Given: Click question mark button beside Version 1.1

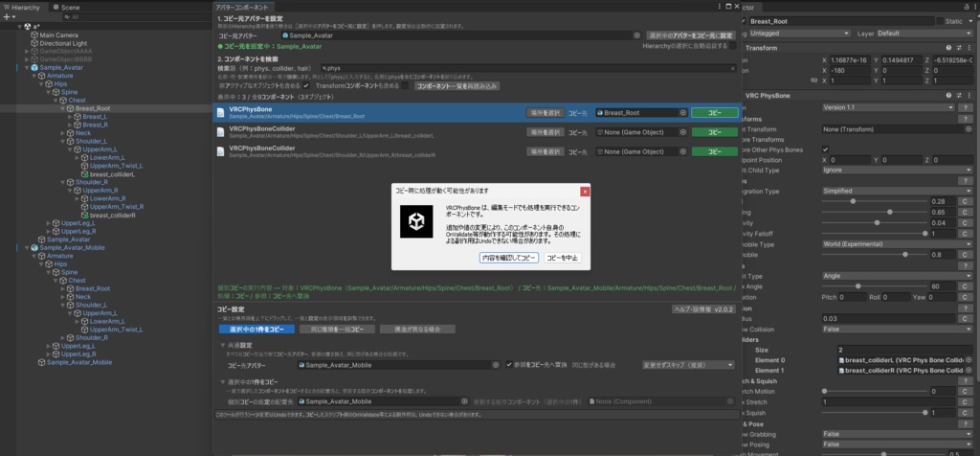Looking at the screenshot, I should [x=965, y=107].
